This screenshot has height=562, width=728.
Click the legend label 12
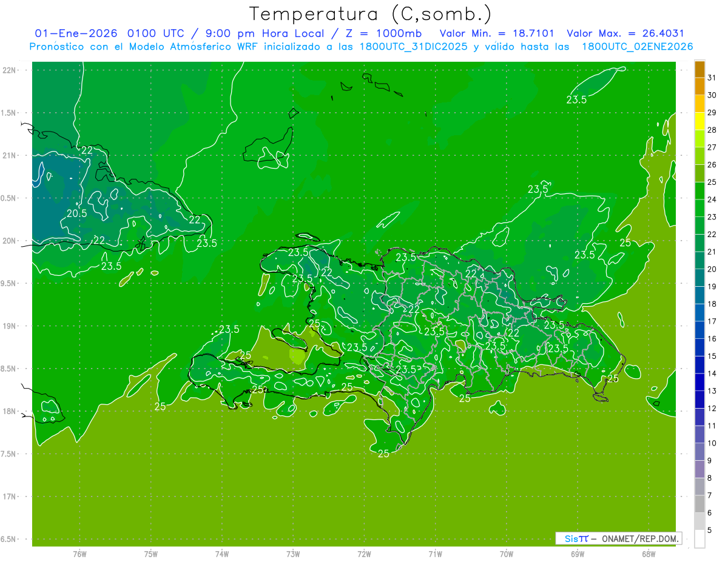click(712, 408)
